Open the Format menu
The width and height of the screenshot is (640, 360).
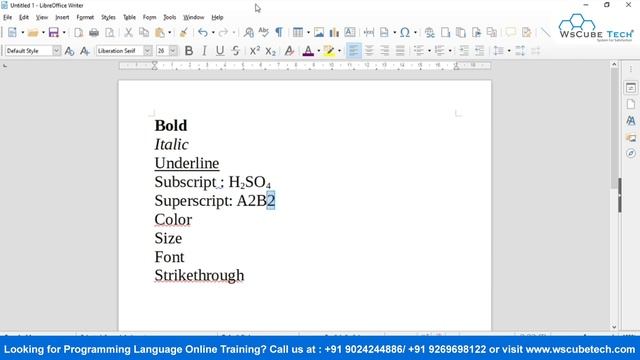pos(85,18)
